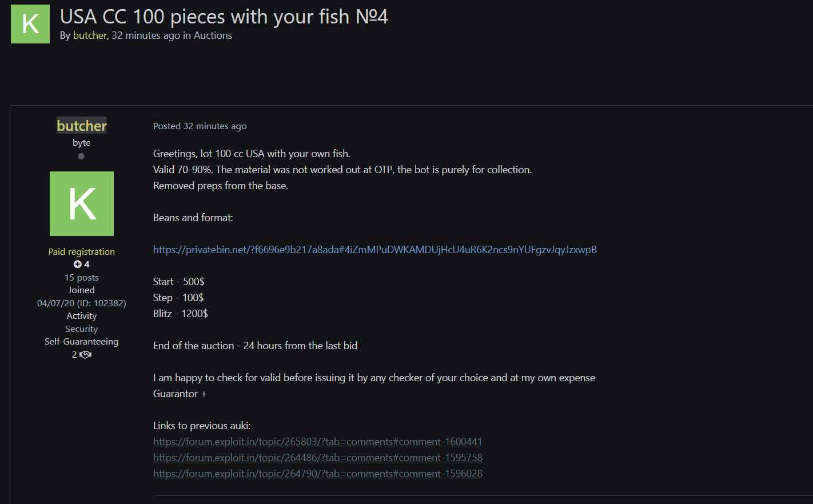Image resolution: width=813 pixels, height=504 pixels.
Task: Go to the Auctions section link
Action: pos(213,35)
